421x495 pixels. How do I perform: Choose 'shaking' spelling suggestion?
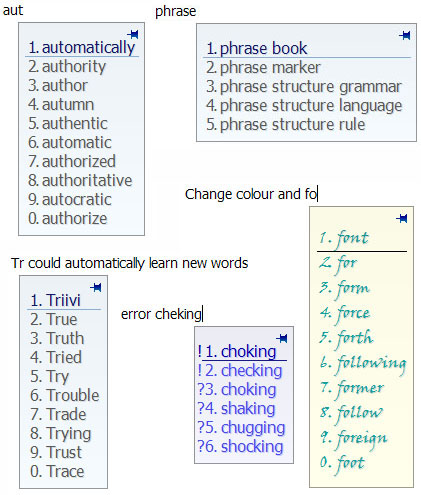[x=236, y=408]
